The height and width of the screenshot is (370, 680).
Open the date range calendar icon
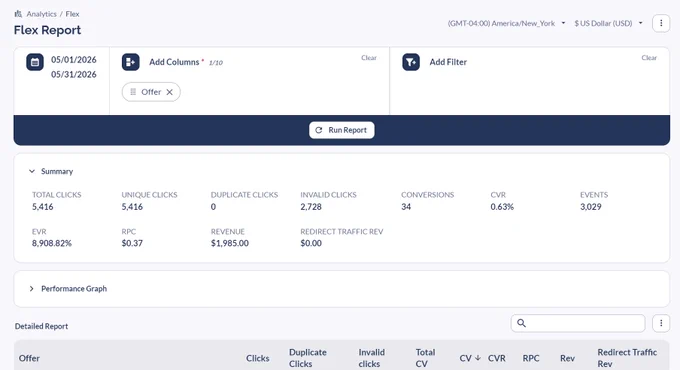point(35,62)
